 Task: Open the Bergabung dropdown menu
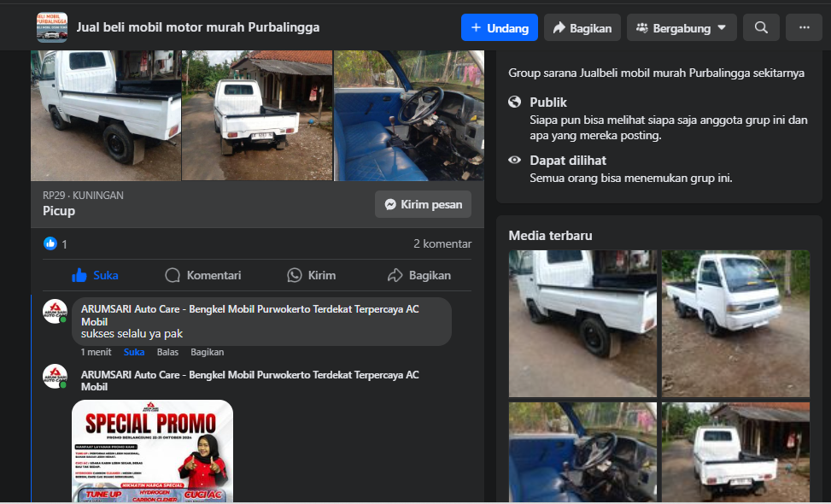pyautogui.click(x=682, y=27)
